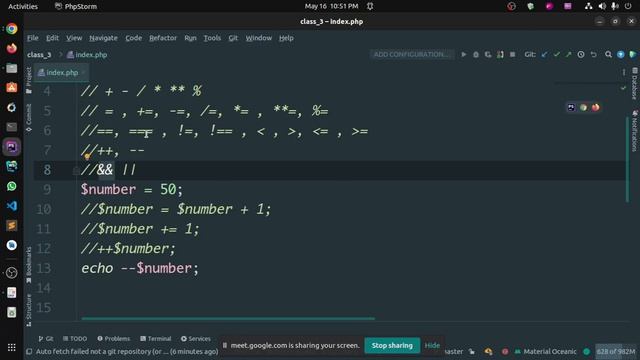640x360 pixels.
Task: Toggle tool window bars in status bar corner
Action: point(29,351)
